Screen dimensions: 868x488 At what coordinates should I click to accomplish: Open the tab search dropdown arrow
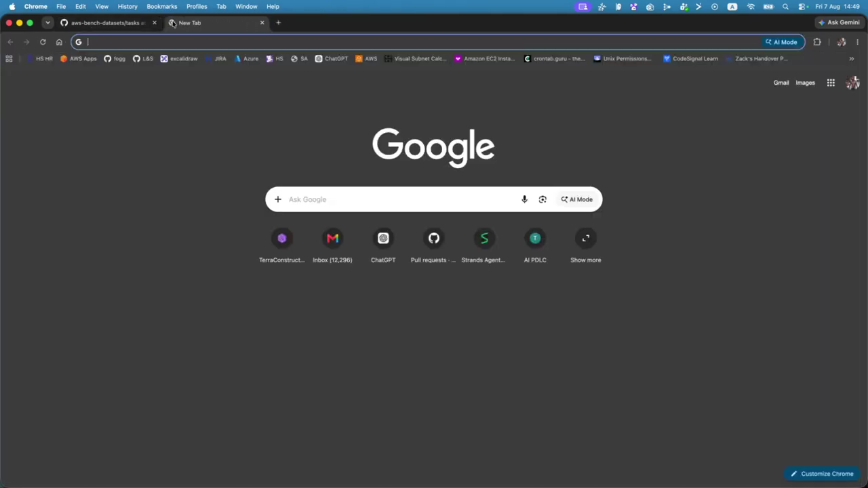(x=47, y=23)
